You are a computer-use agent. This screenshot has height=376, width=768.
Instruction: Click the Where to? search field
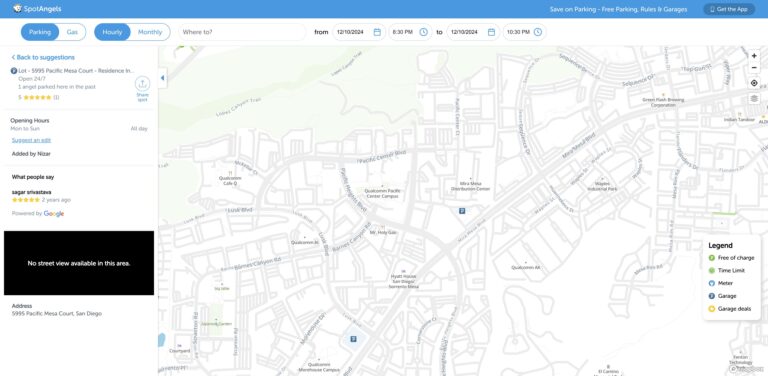click(242, 32)
